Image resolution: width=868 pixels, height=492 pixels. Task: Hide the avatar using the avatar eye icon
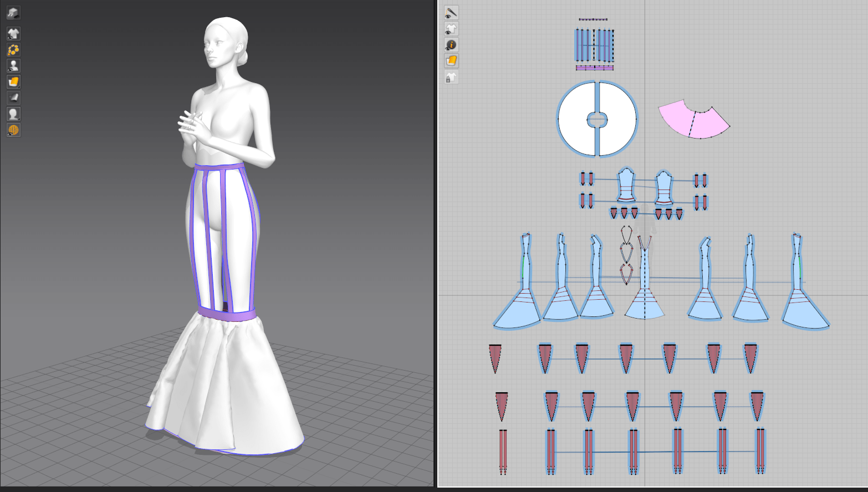click(x=13, y=66)
